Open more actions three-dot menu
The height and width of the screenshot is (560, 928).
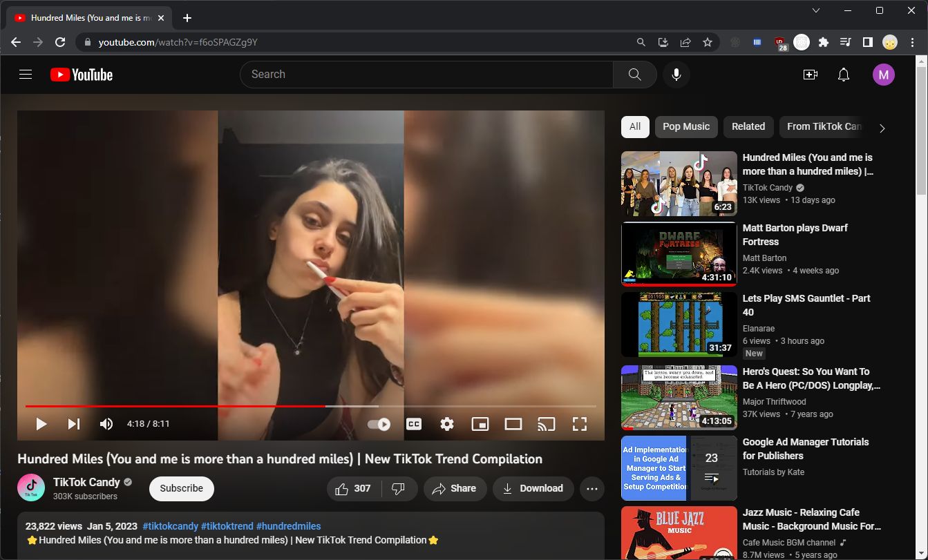[592, 489]
